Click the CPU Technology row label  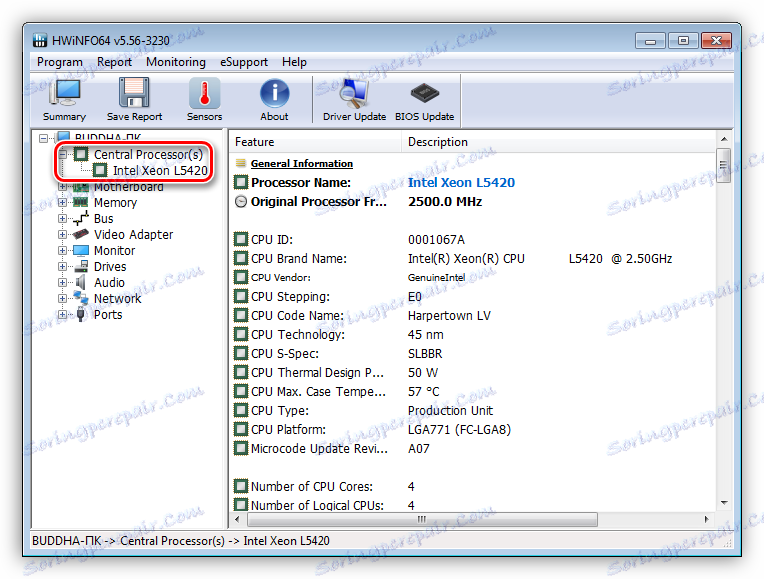[298, 334]
